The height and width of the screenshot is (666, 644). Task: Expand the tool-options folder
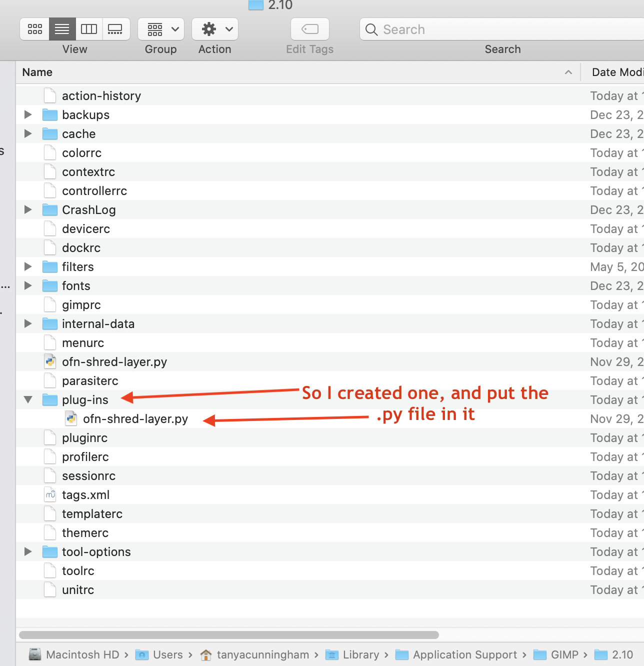28,551
